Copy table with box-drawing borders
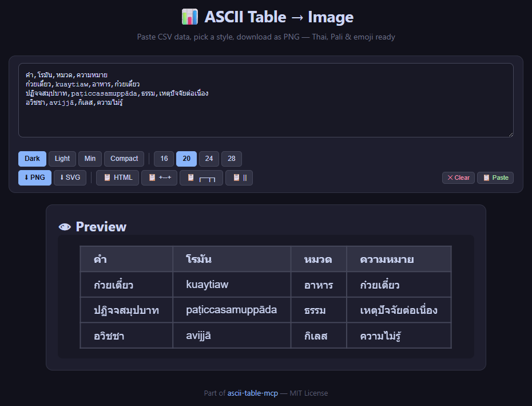 click(201, 178)
